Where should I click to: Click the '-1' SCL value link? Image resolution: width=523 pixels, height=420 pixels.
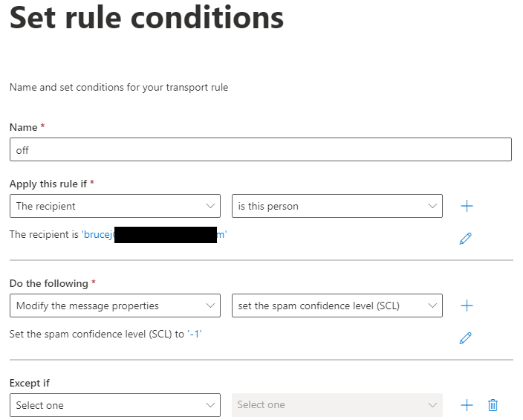pos(195,334)
